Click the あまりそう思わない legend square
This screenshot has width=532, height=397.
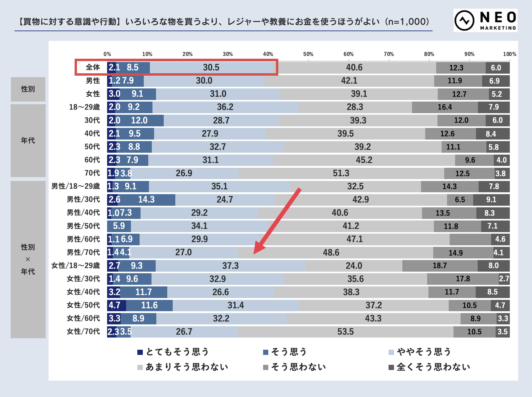click(x=140, y=367)
